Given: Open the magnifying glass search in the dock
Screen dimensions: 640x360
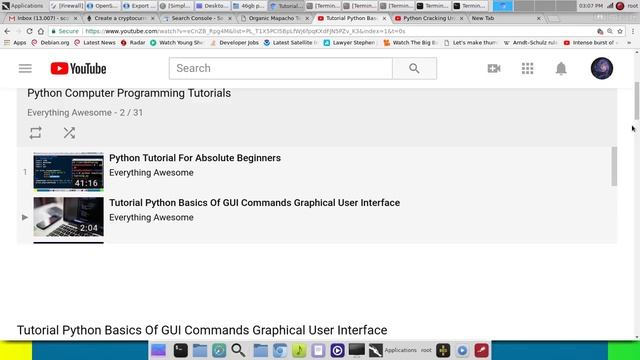Looking at the screenshot, I should 238,350.
